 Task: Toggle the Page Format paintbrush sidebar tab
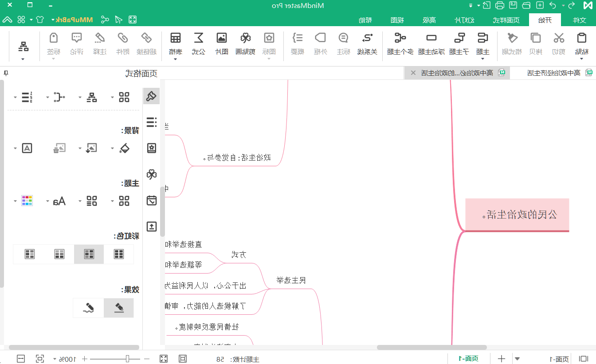point(152,96)
